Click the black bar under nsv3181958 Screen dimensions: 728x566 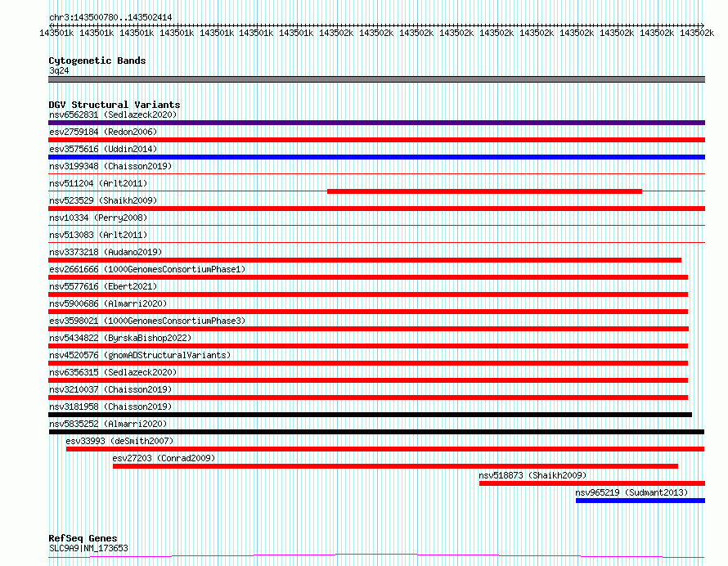tap(370, 415)
